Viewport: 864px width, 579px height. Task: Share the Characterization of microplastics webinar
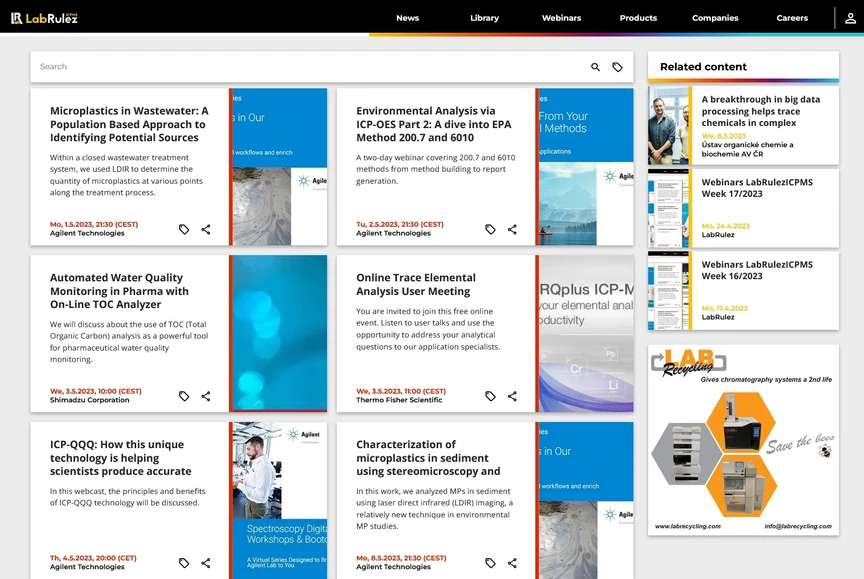pyautogui.click(x=512, y=563)
